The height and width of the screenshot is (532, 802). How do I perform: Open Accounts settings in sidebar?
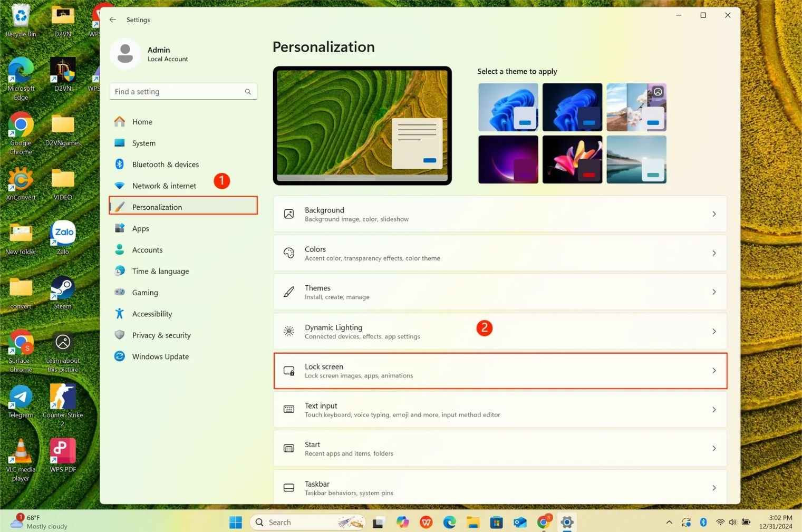147,249
